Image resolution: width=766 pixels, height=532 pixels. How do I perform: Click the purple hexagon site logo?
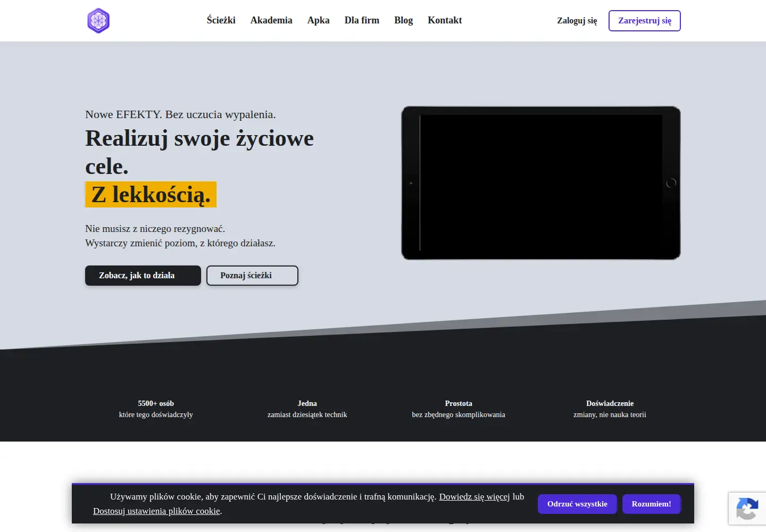98,21
